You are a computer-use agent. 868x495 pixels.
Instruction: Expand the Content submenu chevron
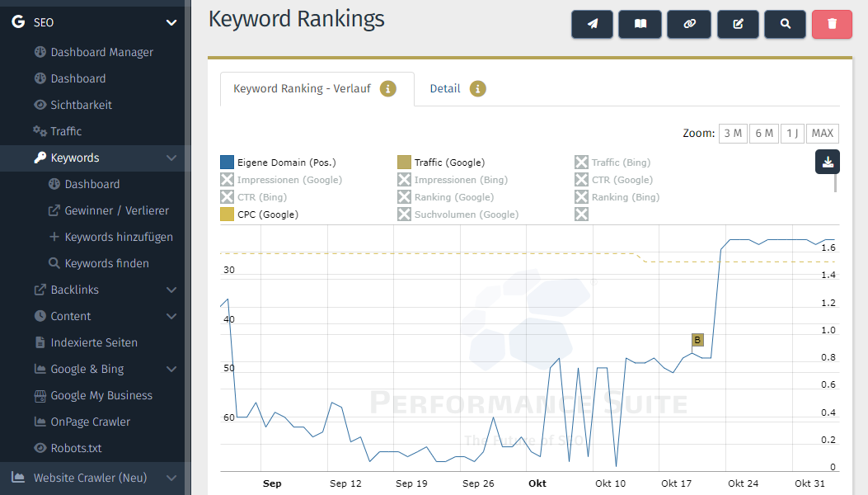pyautogui.click(x=171, y=317)
